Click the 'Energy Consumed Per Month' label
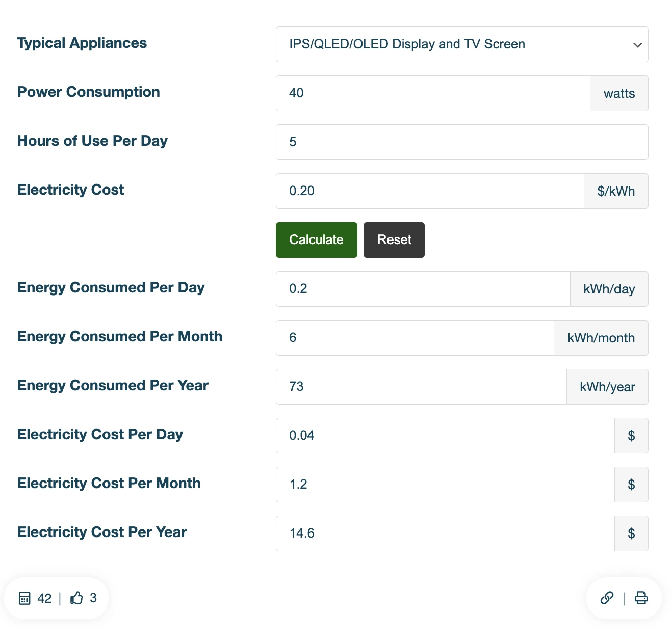The width and height of the screenshot is (672, 641). coord(120,336)
